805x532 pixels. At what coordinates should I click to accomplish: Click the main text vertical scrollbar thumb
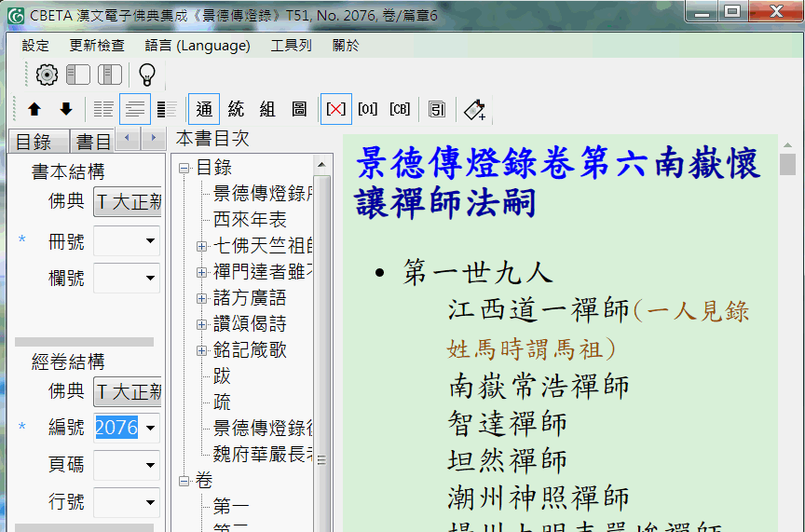(x=788, y=164)
